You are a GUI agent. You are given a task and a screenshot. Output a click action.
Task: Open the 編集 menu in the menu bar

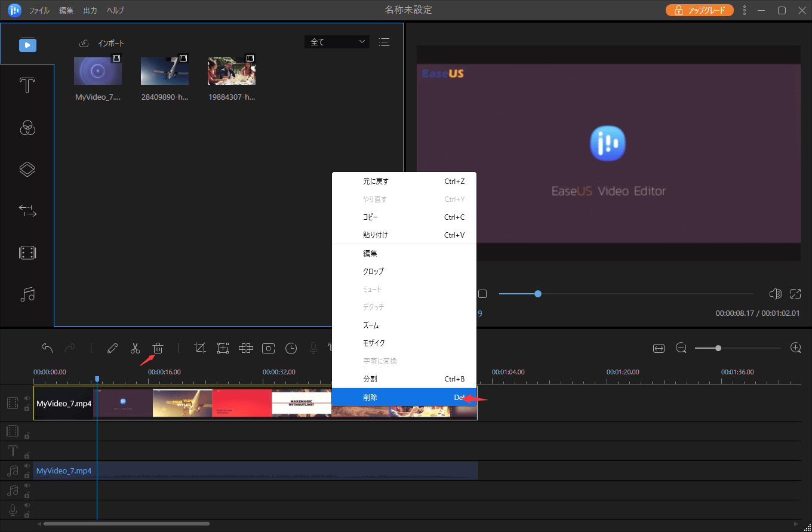pos(66,11)
